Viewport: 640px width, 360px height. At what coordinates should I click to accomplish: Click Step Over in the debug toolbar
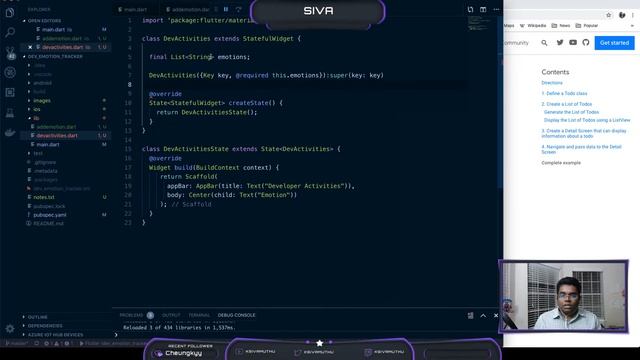[238, 9]
